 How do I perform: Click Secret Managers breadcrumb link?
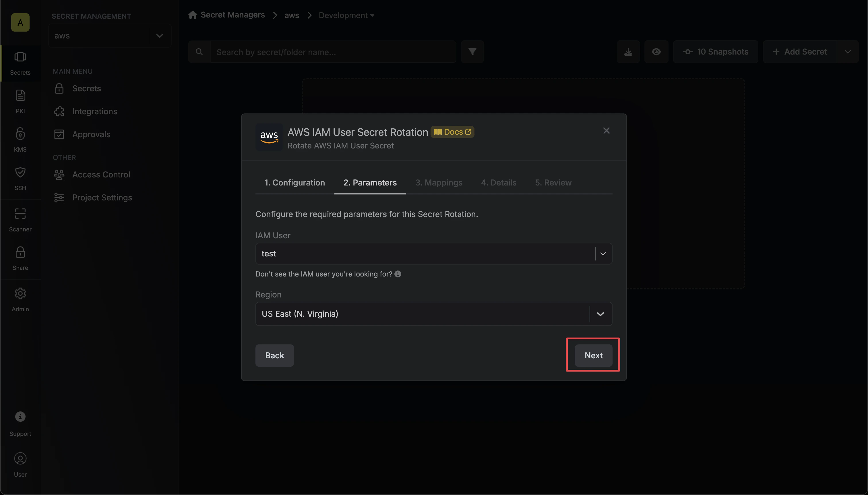(232, 15)
